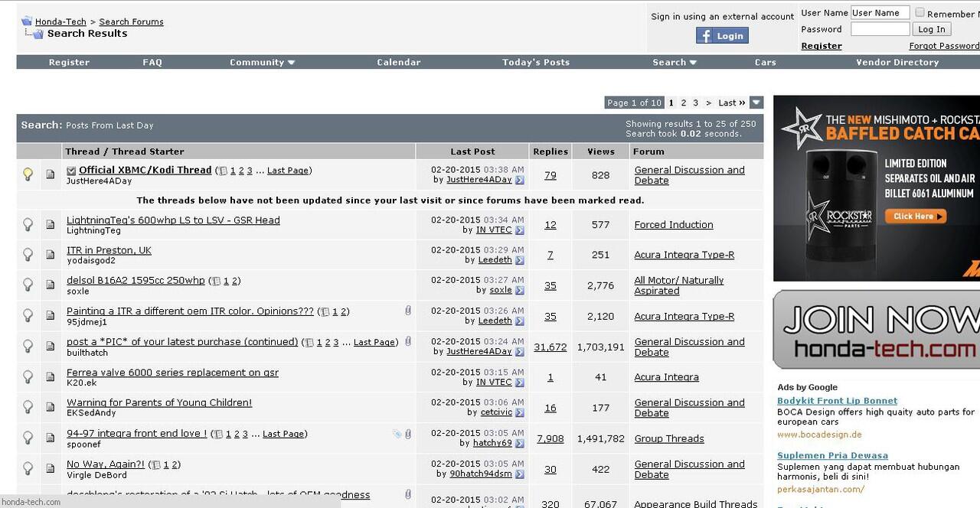Open the FAQ navbar item
The image size is (980, 508).
(x=152, y=62)
